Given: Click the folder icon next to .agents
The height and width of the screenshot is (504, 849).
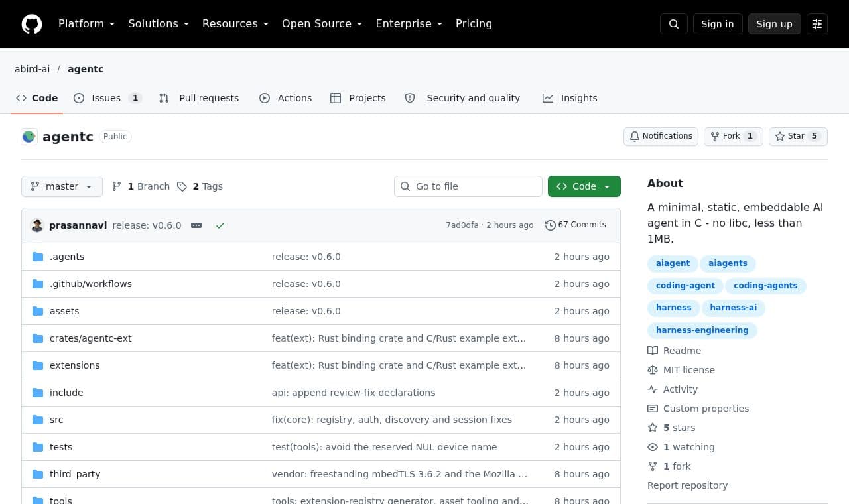Looking at the screenshot, I should point(38,257).
